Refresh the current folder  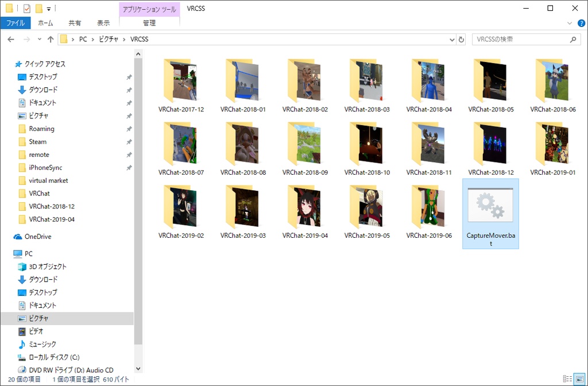(461, 40)
